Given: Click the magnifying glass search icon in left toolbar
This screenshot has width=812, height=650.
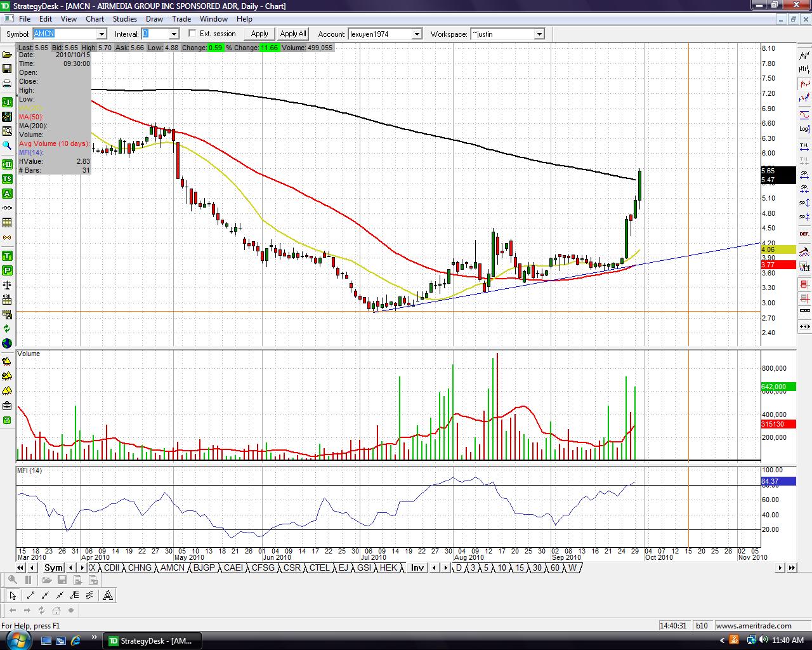Looking at the screenshot, I should click(7, 145).
